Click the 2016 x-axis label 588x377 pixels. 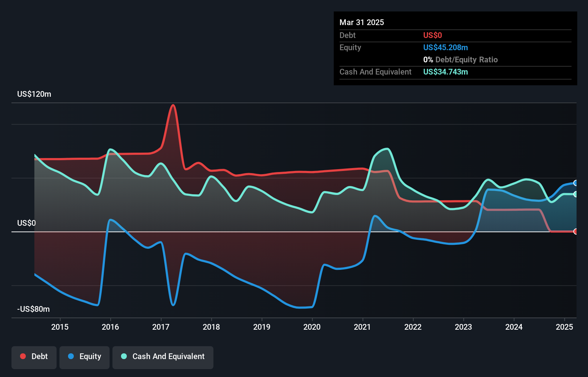point(110,327)
